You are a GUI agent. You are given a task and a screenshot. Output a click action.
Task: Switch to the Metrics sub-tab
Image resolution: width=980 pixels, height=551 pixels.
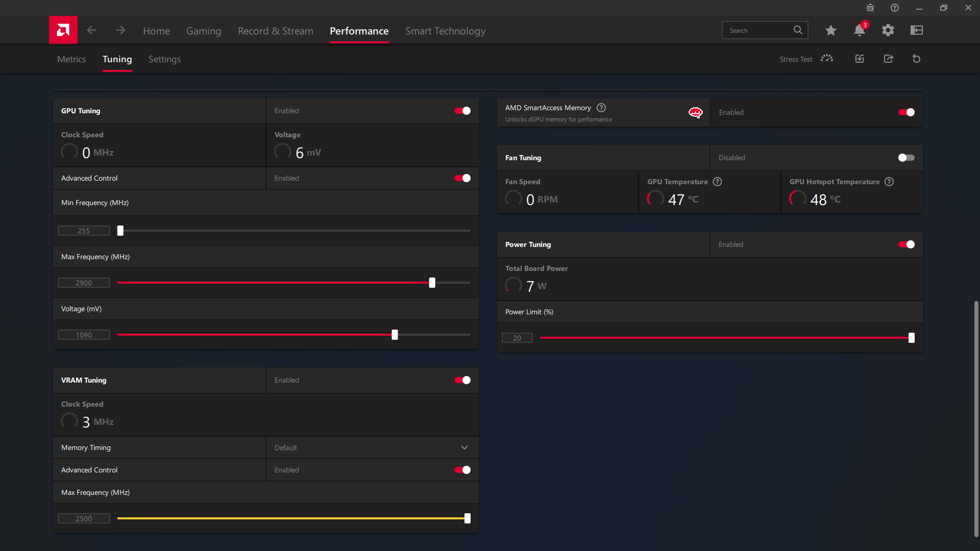coord(71,59)
